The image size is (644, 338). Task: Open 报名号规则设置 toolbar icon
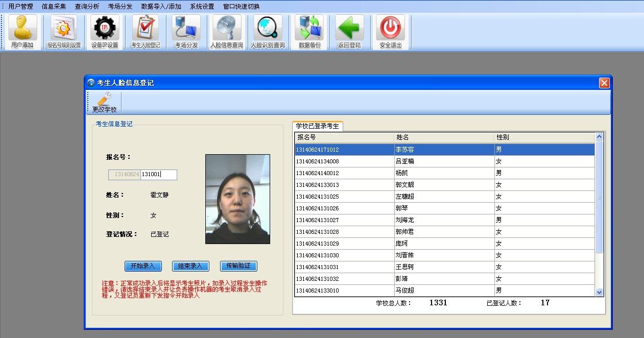[x=63, y=32]
